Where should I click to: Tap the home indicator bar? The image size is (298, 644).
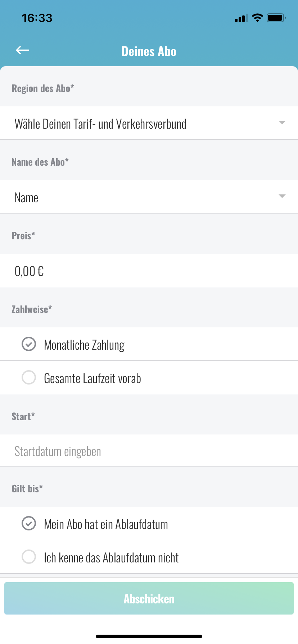click(149, 636)
